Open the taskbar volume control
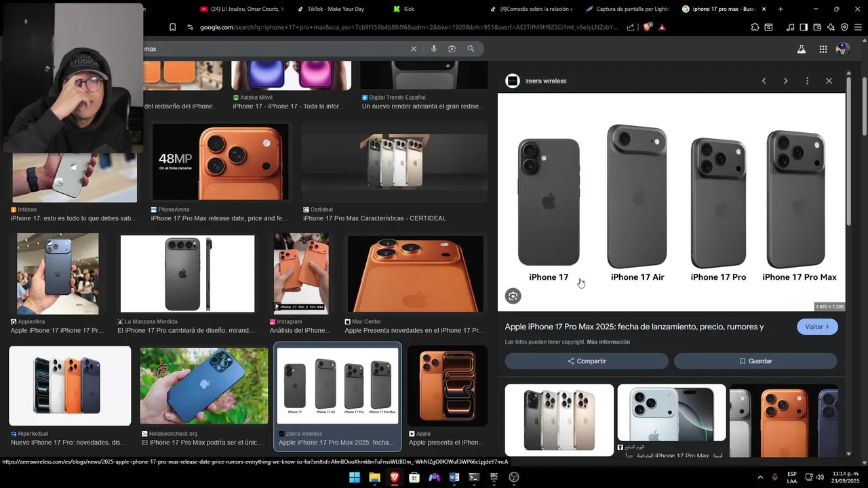Viewport: 868px width, 488px height. click(x=821, y=477)
